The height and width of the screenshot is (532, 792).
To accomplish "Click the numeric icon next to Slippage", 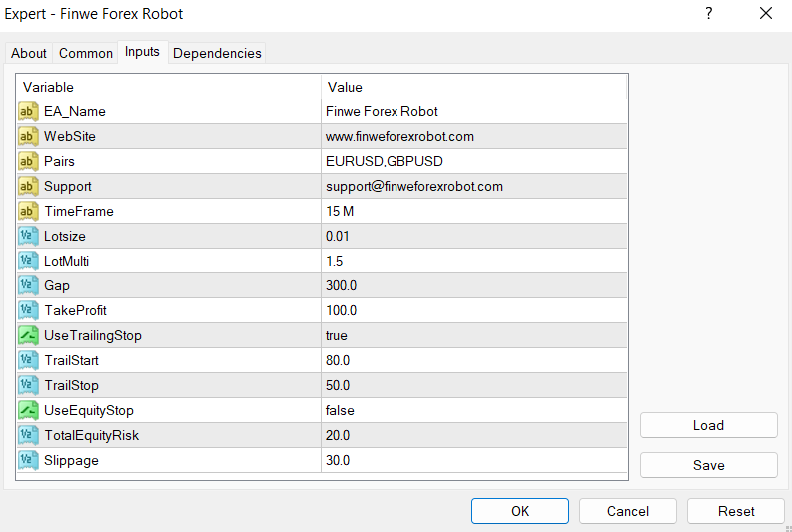I will pos(28,460).
